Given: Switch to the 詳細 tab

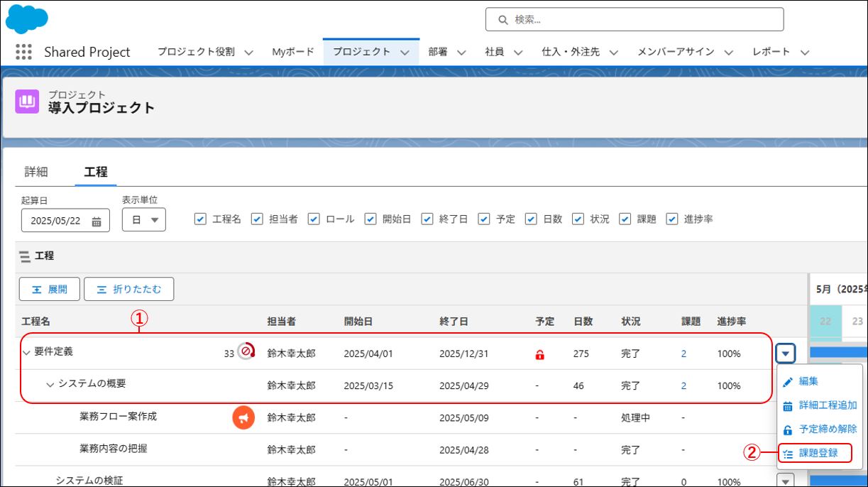Looking at the screenshot, I should (36, 172).
